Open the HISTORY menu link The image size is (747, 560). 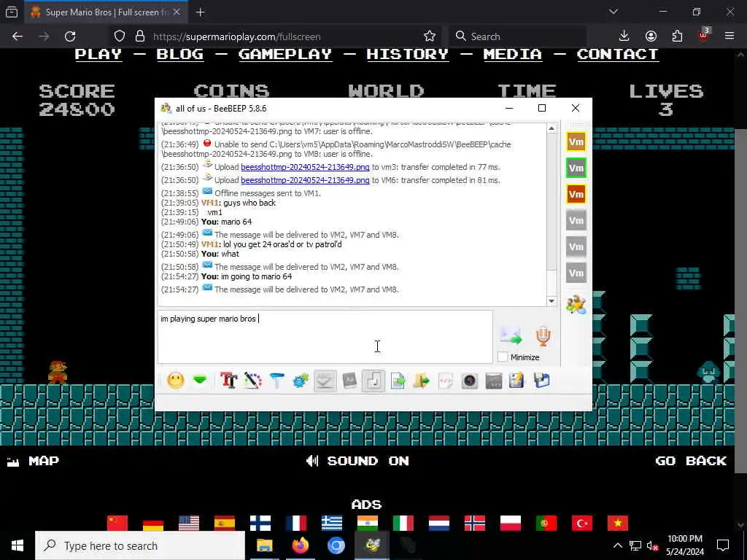[407, 54]
